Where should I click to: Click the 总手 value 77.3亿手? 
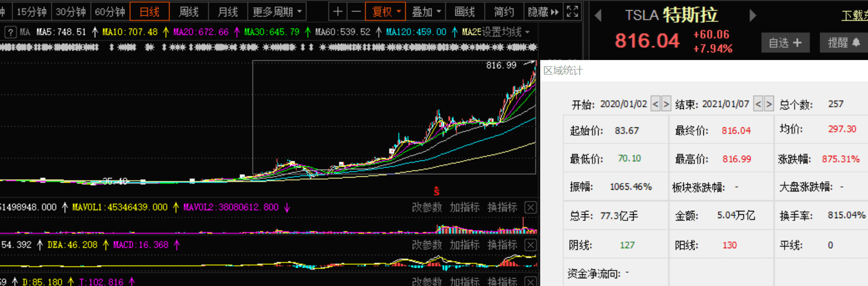(x=619, y=216)
